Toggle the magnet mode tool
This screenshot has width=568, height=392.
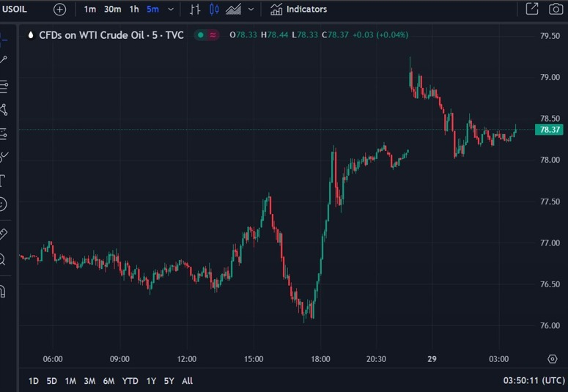[x=3, y=292]
